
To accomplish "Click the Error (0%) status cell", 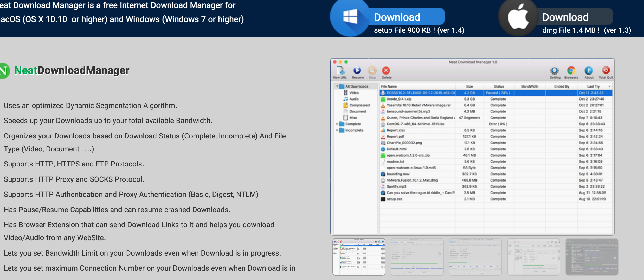I will [x=498, y=124].
